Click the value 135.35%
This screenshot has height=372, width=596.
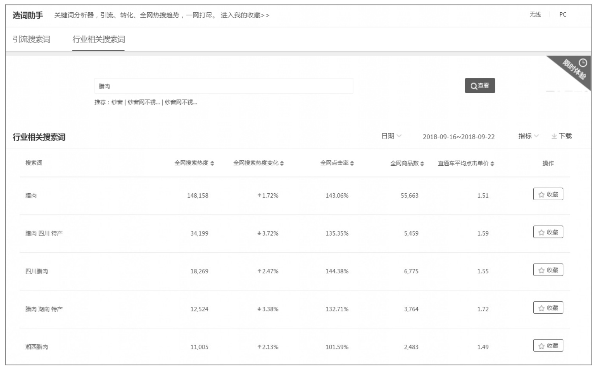pos(337,233)
